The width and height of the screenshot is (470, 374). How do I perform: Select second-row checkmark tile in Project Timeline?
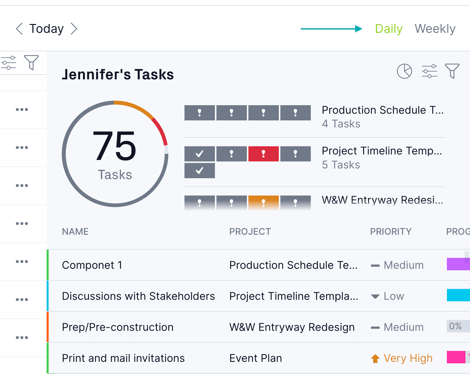click(x=199, y=170)
